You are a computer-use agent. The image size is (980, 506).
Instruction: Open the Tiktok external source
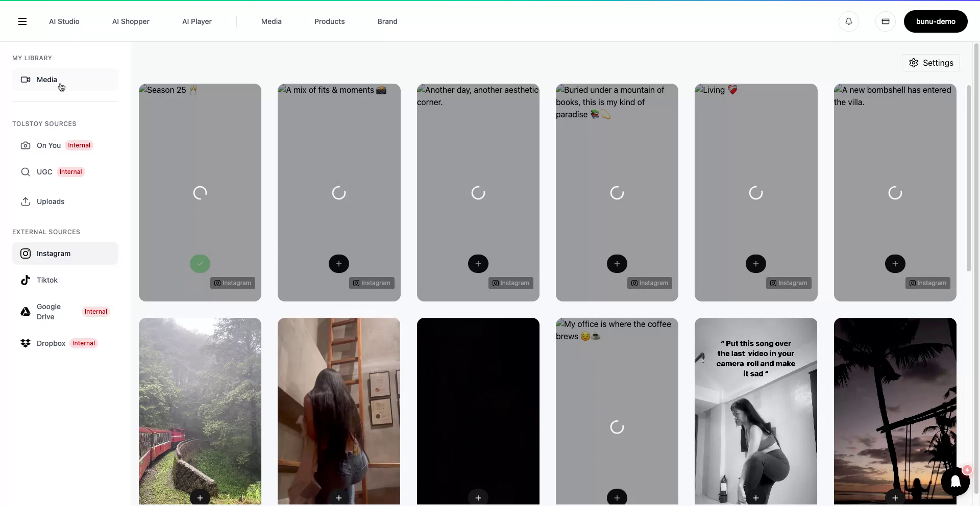46,280
